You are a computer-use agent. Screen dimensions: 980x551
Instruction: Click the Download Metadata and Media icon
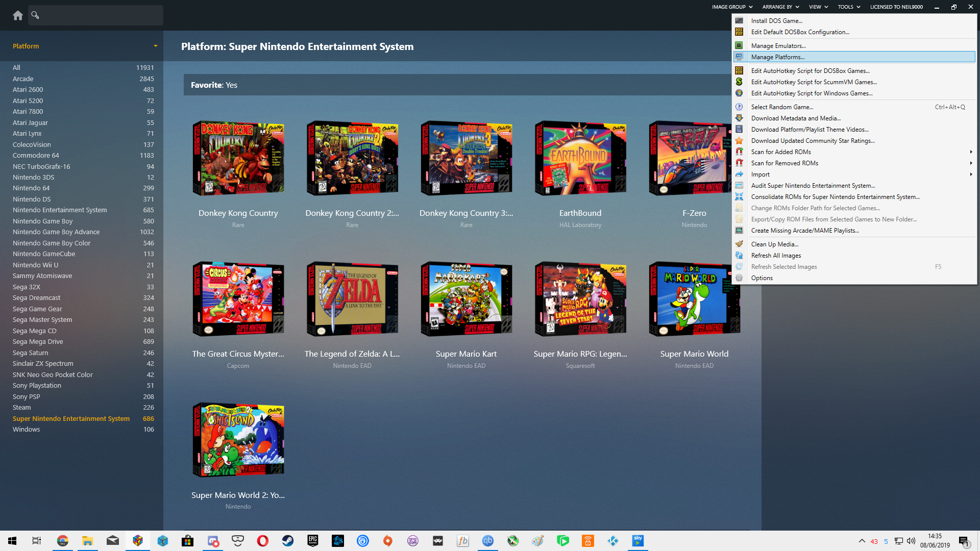(x=739, y=118)
